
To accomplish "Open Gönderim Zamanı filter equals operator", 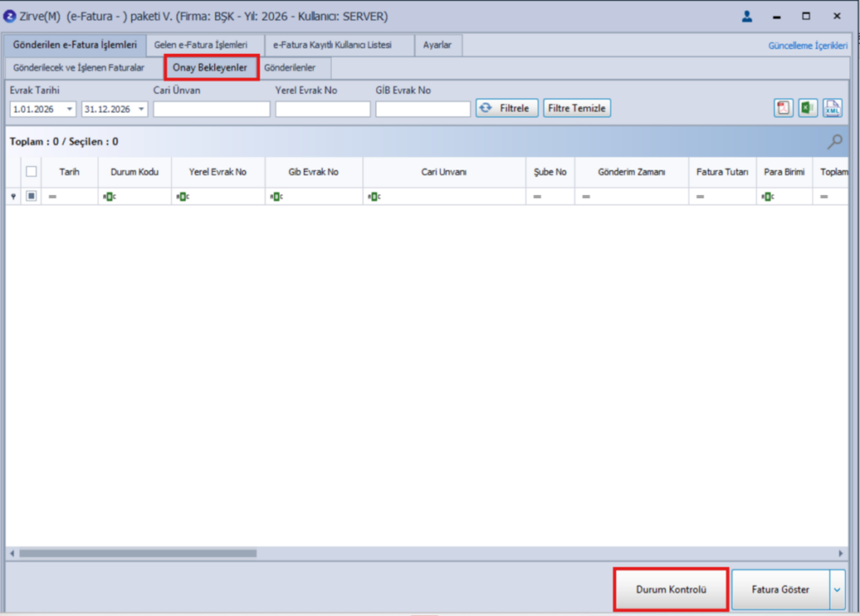I will (x=586, y=196).
